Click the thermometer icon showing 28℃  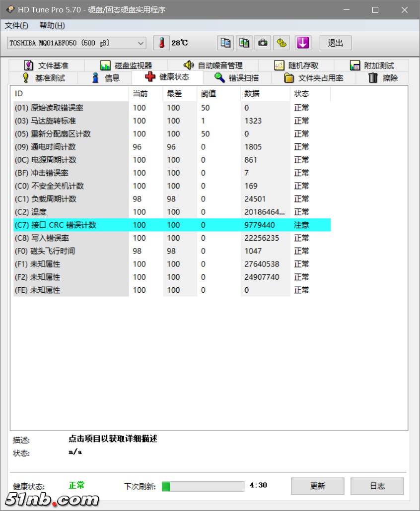click(160, 43)
